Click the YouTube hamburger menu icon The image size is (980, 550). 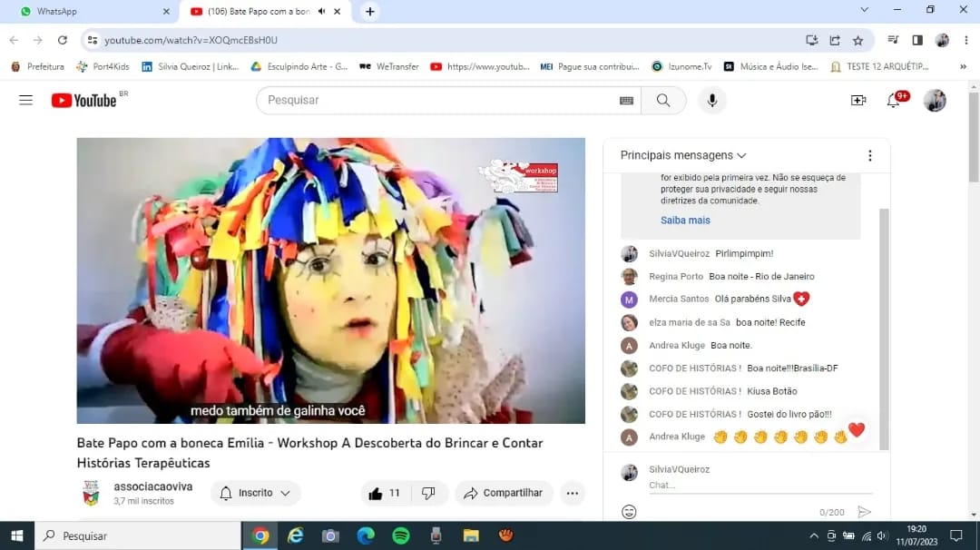(25, 101)
